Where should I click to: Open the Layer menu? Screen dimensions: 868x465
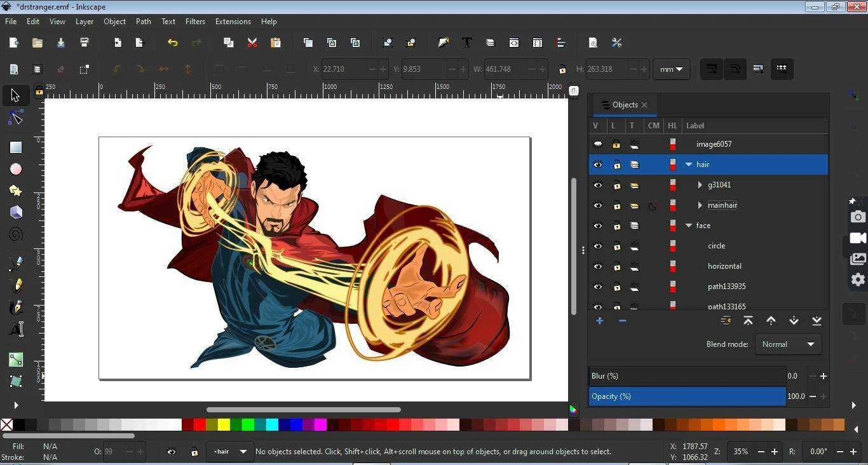pos(85,22)
